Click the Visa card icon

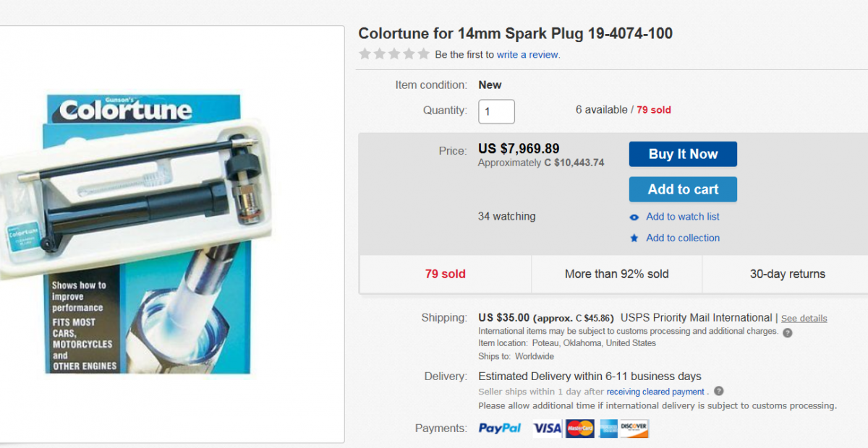click(x=548, y=428)
